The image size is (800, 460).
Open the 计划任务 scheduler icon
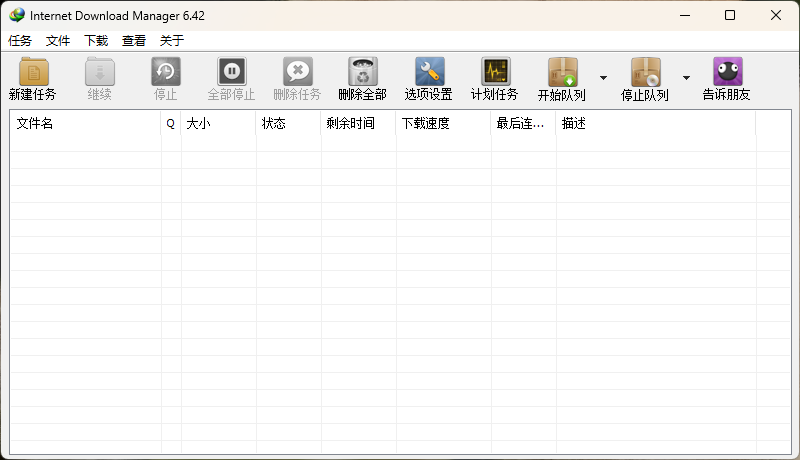point(495,72)
